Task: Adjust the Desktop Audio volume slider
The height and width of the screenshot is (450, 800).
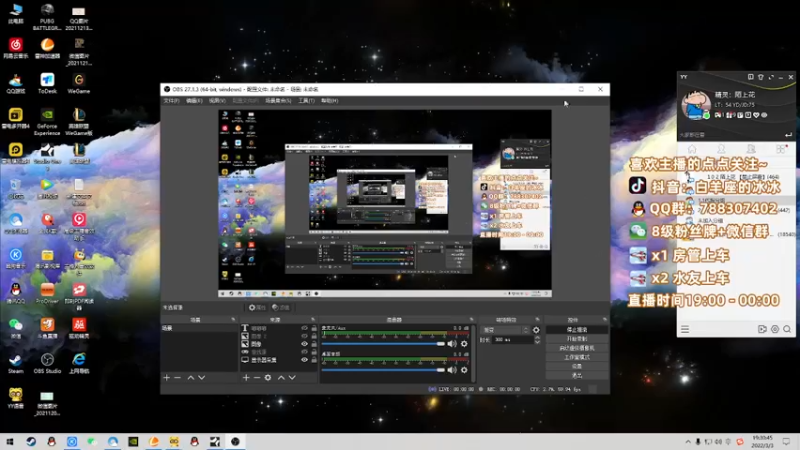Action: click(384, 370)
